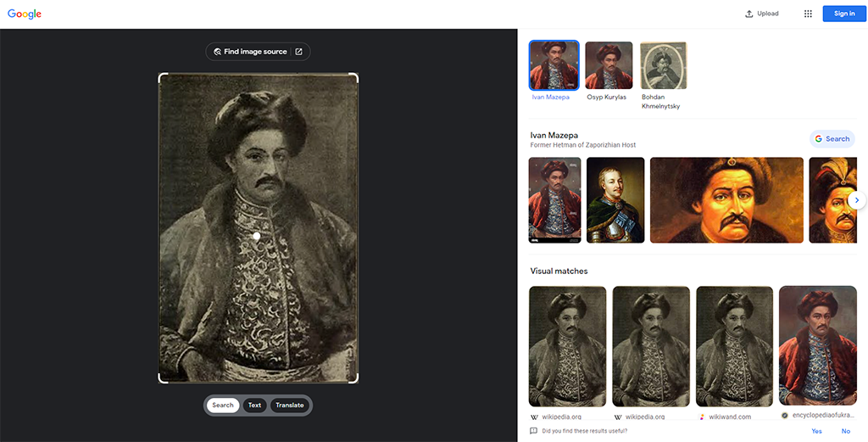Switch to Text mode
The width and height of the screenshot is (868, 442).
click(x=254, y=406)
